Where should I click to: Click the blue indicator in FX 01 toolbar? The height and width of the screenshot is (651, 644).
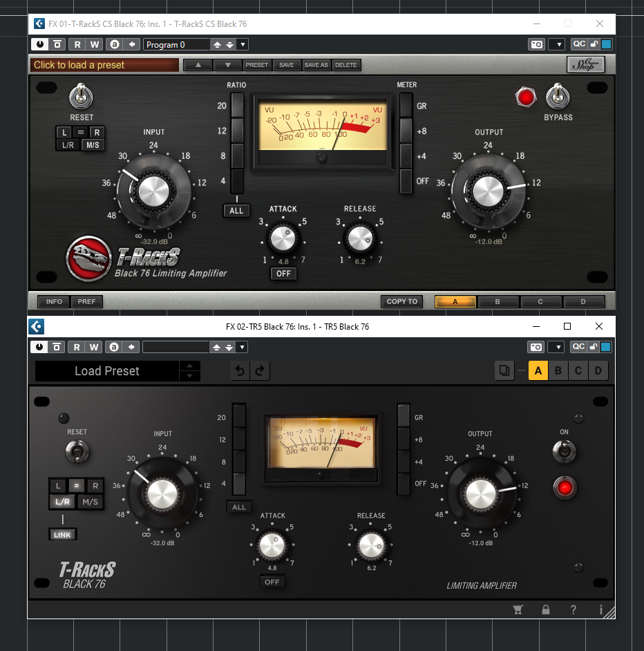pos(606,44)
